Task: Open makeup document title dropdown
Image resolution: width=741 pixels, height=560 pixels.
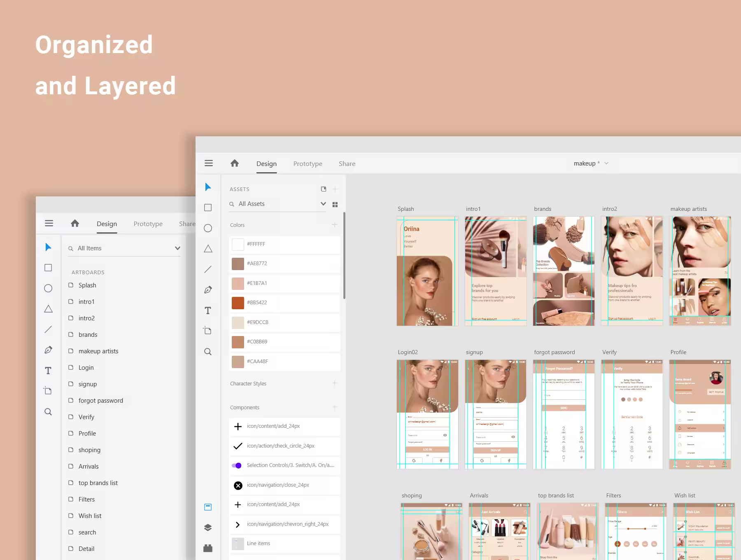Action: click(x=606, y=163)
